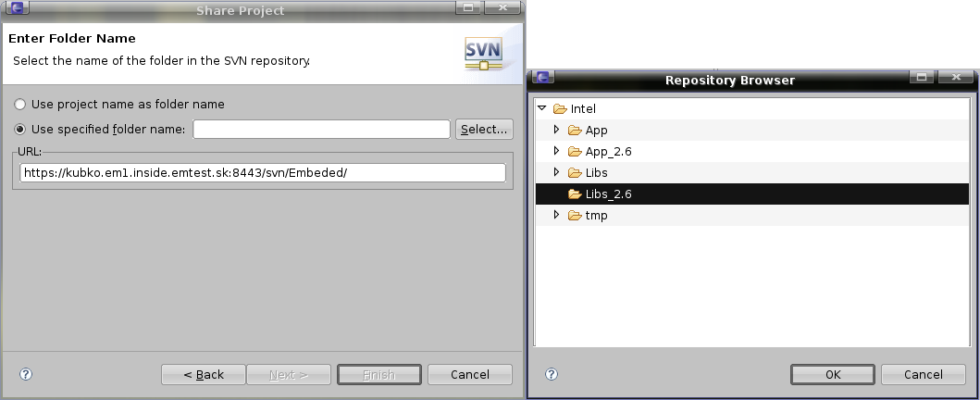Go Back in the Share Project wizard
This screenshot has height=400, width=980.
(204, 374)
